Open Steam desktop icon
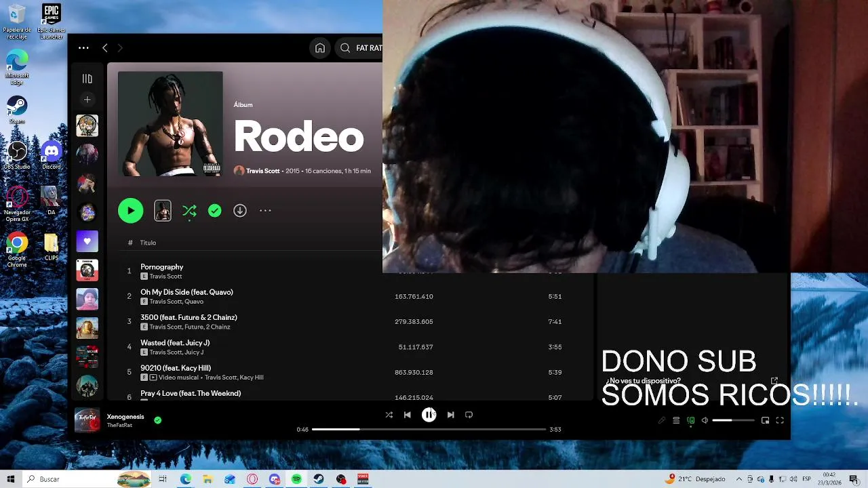This screenshot has width=868, height=488. [17, 110]
